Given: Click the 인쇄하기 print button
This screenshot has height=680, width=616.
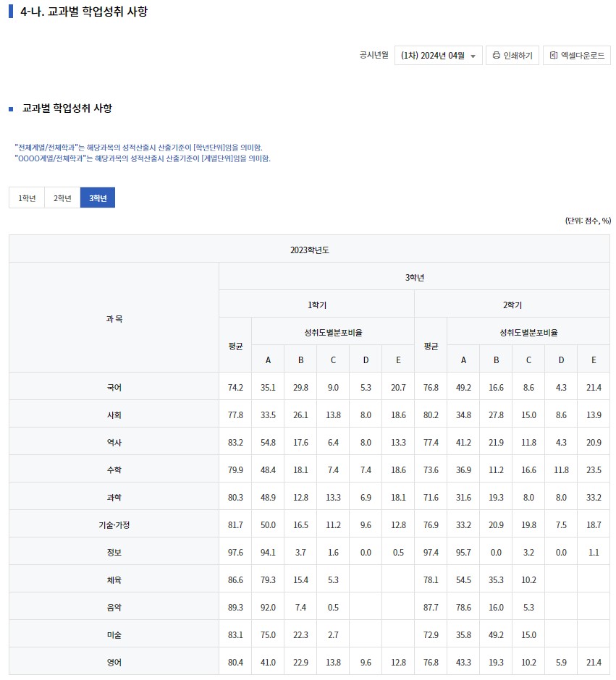Looking at the screenshot, I should coord(512,55).
